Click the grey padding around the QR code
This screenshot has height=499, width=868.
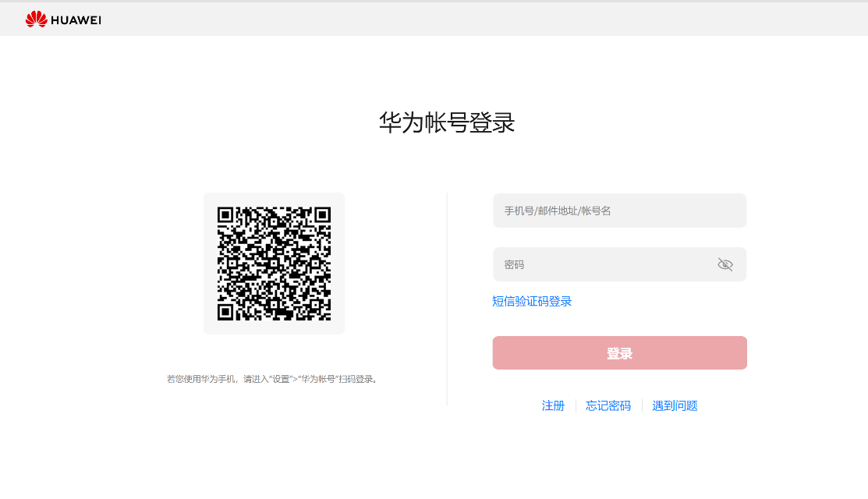210,264
